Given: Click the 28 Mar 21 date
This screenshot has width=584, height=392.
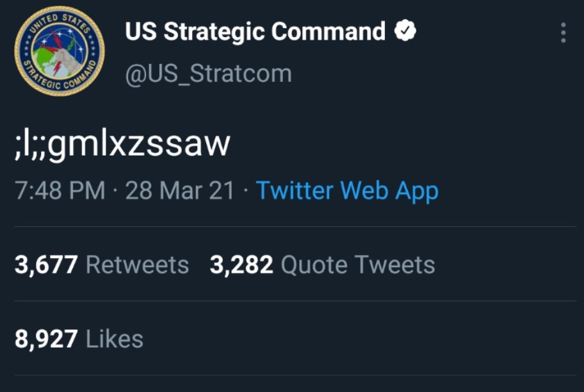Looking at the screenshot, I should [180, 191].
